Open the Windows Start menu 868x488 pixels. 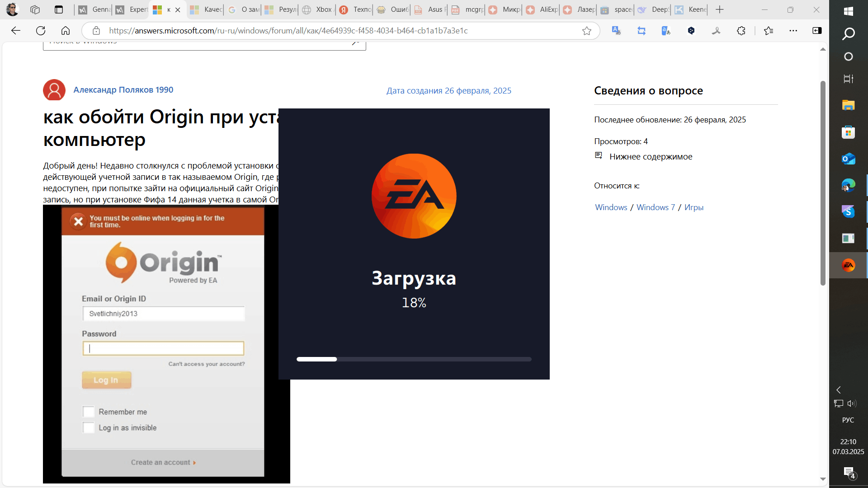849,11
